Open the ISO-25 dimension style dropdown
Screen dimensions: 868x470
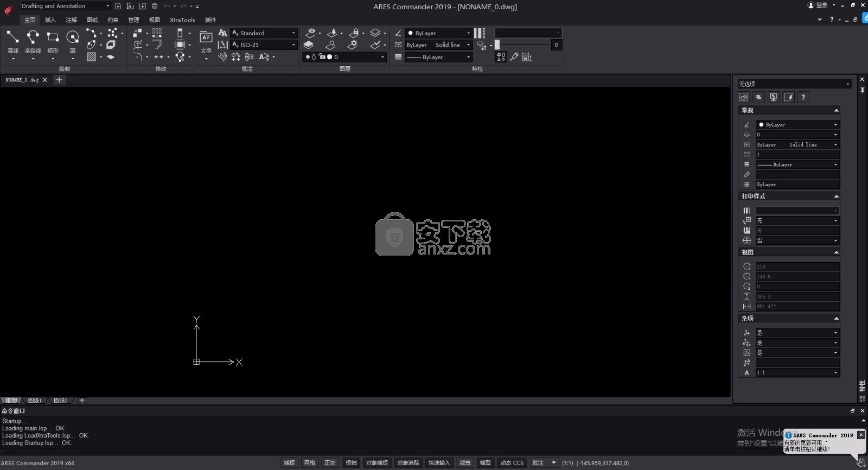pyautogui.click(x=264, y=45)
